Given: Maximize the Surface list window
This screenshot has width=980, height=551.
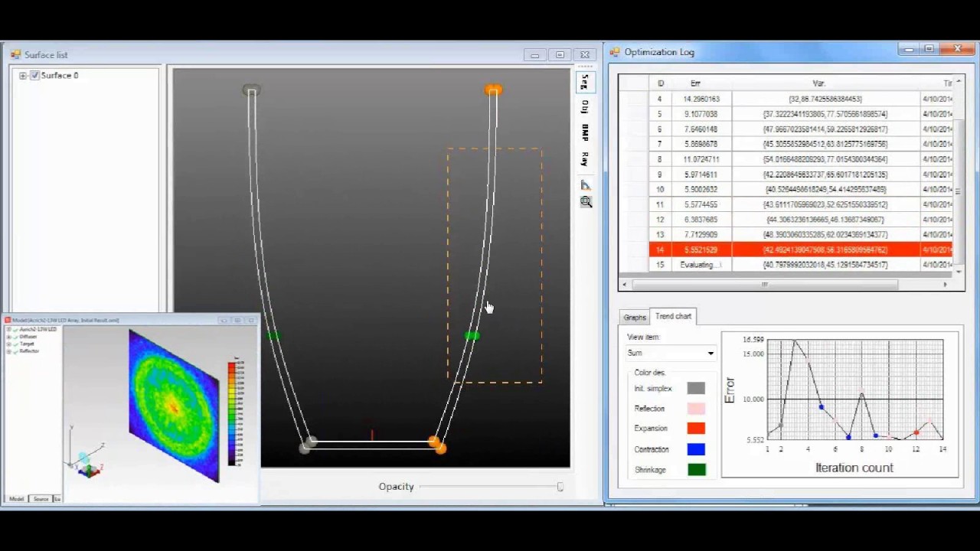Looking at the screenshot, I should [560, 55].
